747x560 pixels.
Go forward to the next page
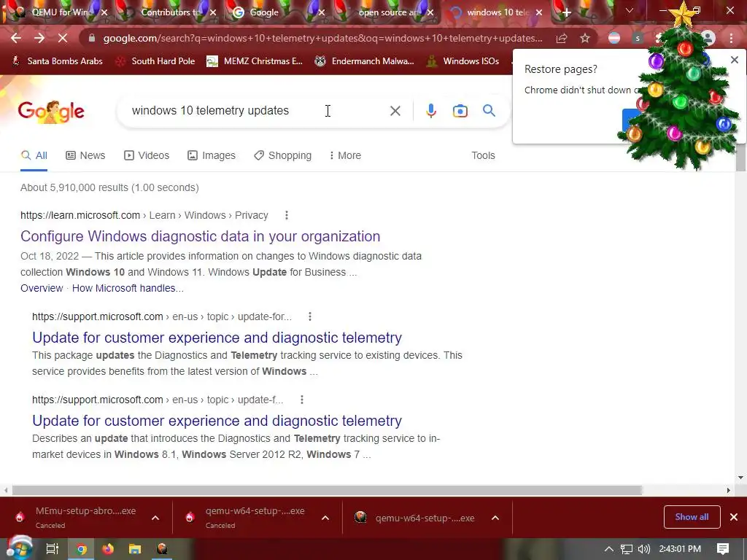tap(39, 38)
